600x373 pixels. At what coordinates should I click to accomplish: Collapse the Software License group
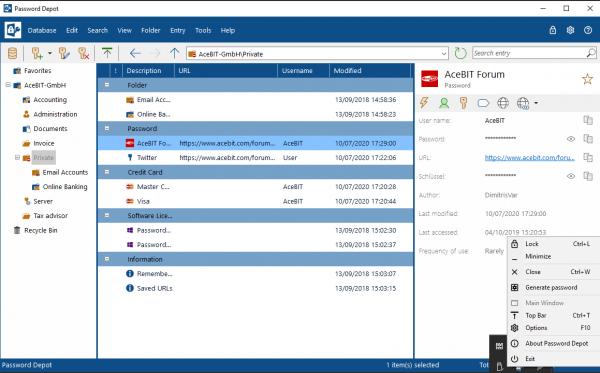(107, 215)
